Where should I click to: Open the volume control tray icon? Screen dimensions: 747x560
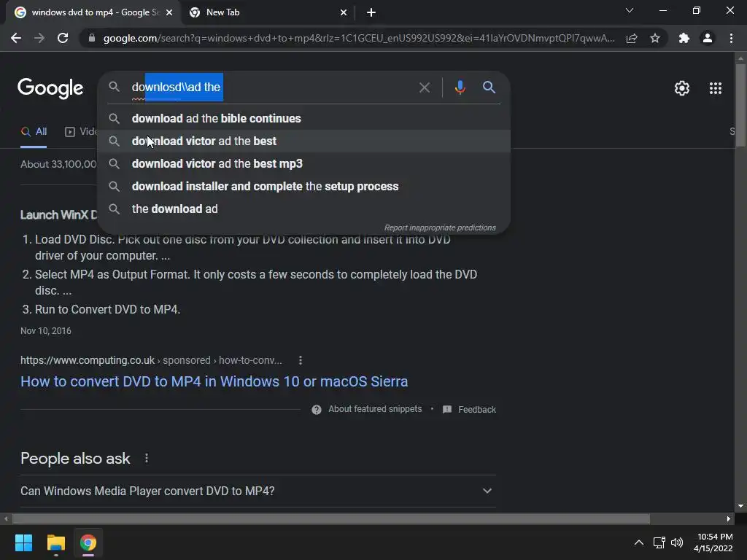point(677,542)
